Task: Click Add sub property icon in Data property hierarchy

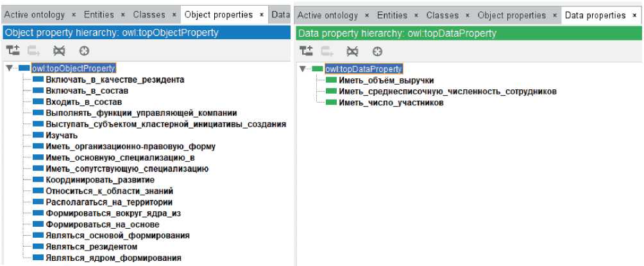Action: click(x=306, y=50)
